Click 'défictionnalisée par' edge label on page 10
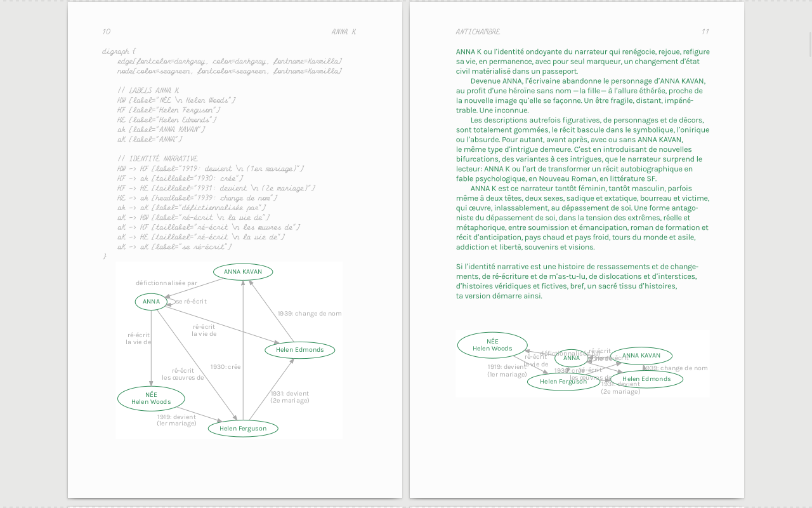 click(166, 283)
